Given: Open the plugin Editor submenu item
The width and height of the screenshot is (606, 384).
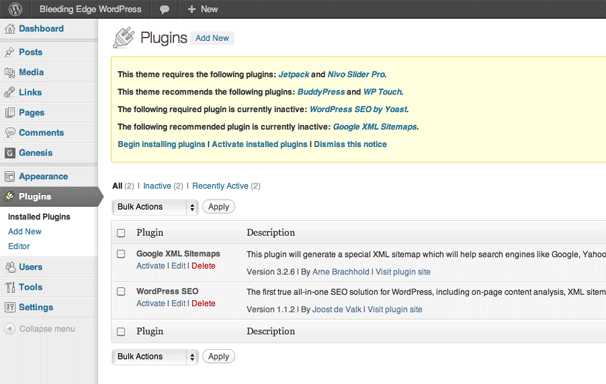Looking at the screenshot, I should (x=19, y=246).
